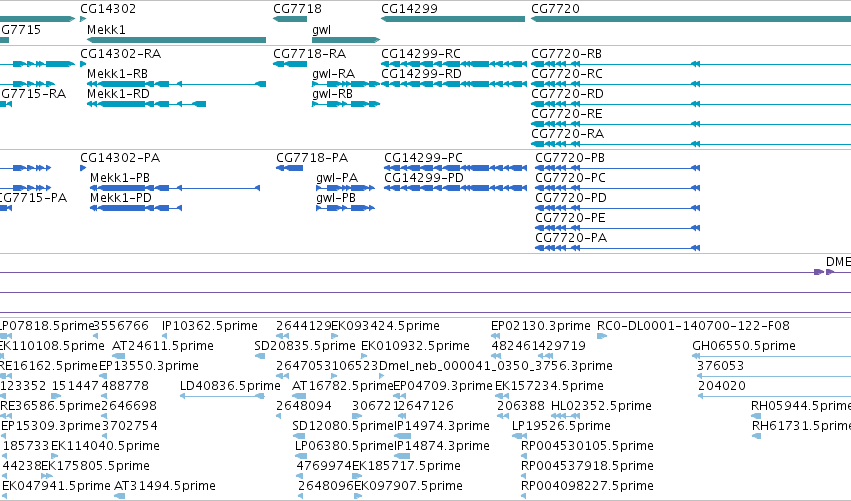This screenshot has width=851, height=501.
Task: Click transcript gwl-RB label
Action: pos(332,94)
